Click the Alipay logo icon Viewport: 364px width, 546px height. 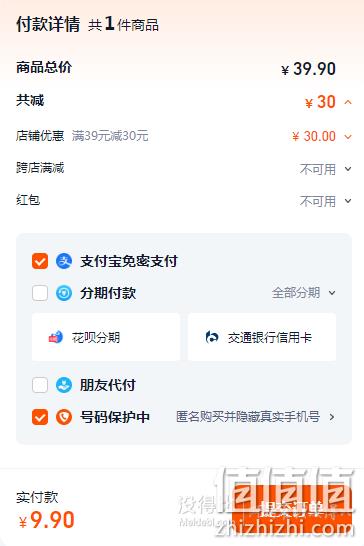64,261
